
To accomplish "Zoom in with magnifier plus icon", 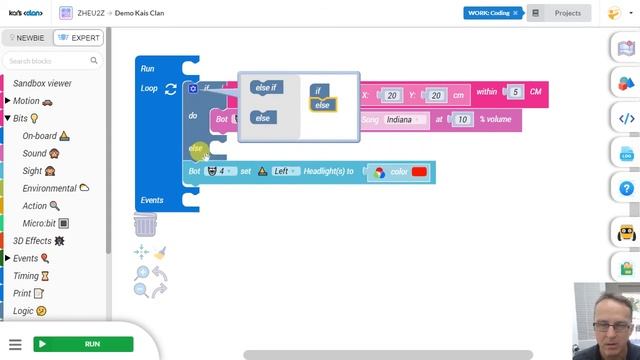I will (x=142, y=273).
